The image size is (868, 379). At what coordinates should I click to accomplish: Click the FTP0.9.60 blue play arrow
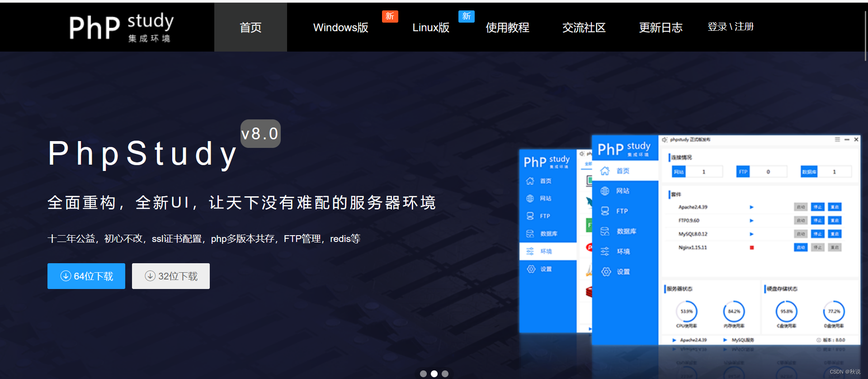[x=751, y=221]
